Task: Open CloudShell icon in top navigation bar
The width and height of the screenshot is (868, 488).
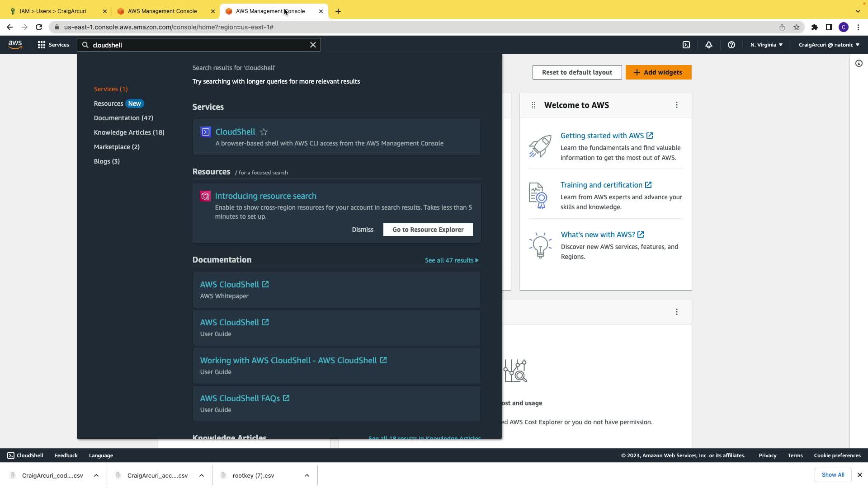Action: pyautogui.click(x=686, y=45)
